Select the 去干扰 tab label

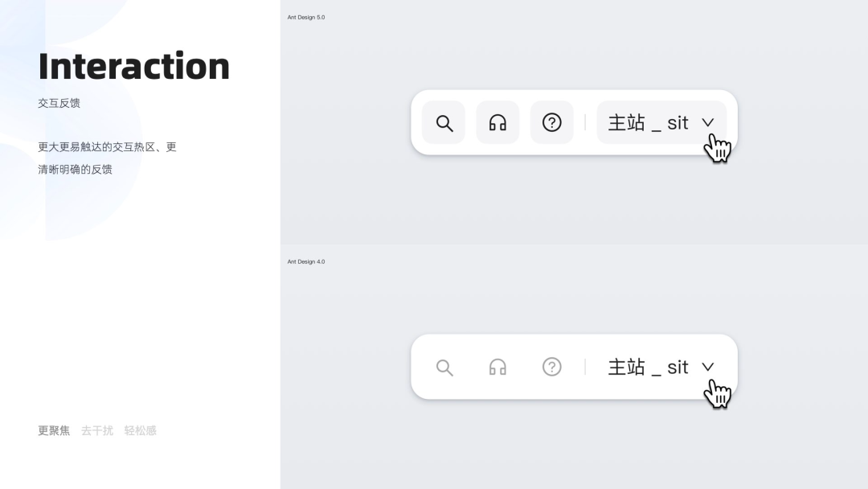(97, 431)
